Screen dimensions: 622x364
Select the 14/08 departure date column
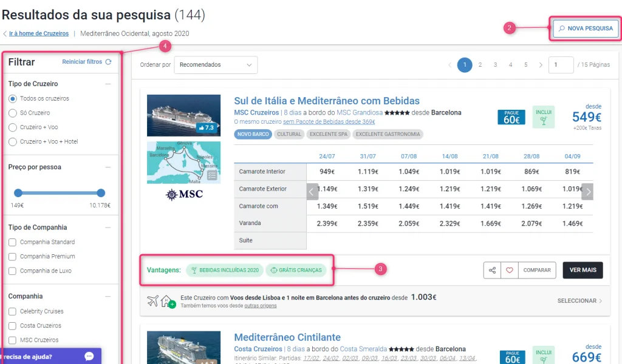coord(449,157)
